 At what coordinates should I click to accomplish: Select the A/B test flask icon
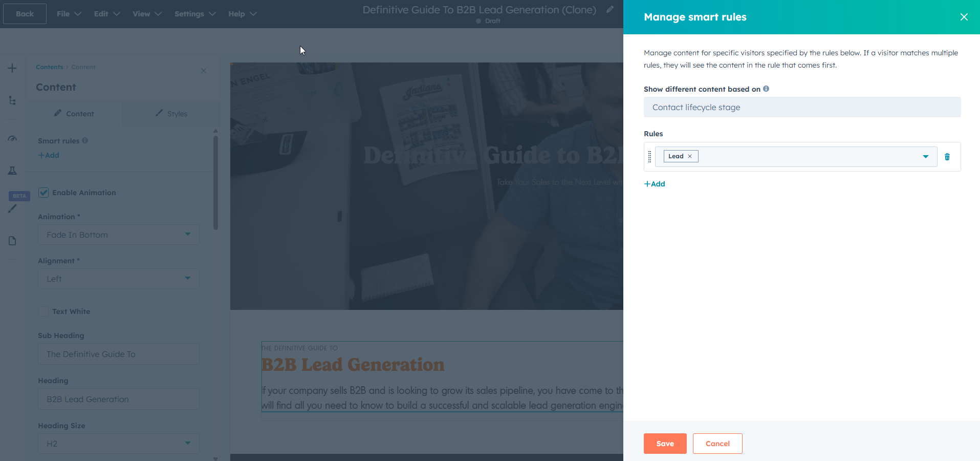coord(12,171)
